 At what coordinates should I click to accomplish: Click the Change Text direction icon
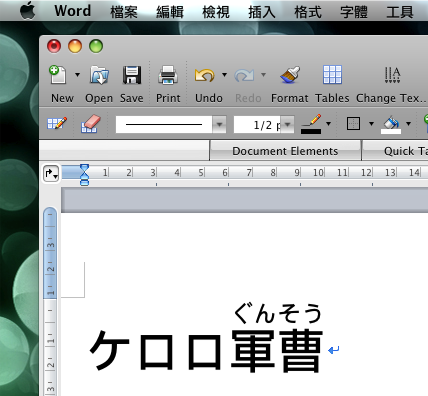392,75
